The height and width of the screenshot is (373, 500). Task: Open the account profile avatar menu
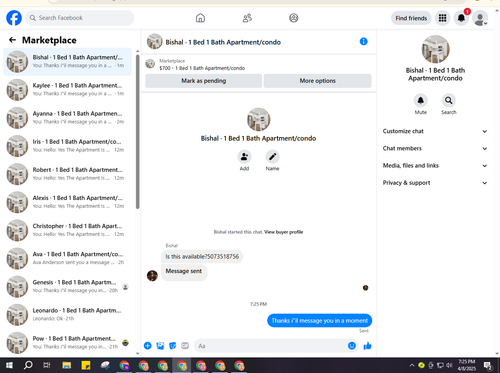(480, 18)
